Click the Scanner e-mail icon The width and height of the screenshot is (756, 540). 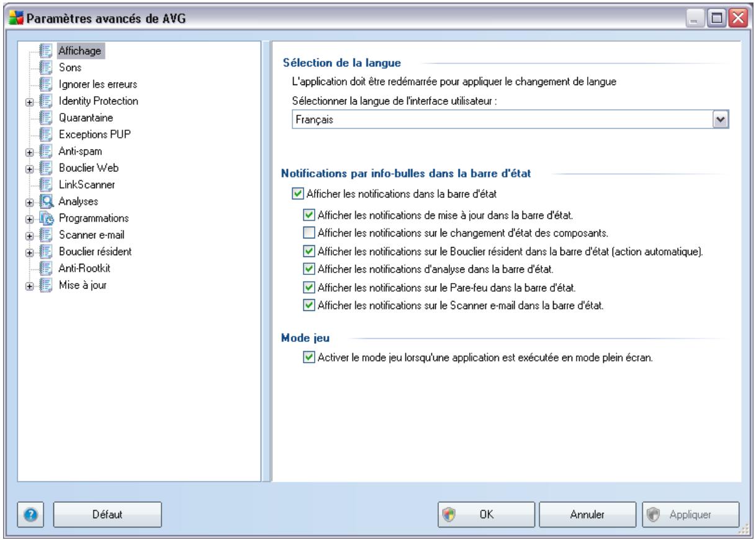45,235
